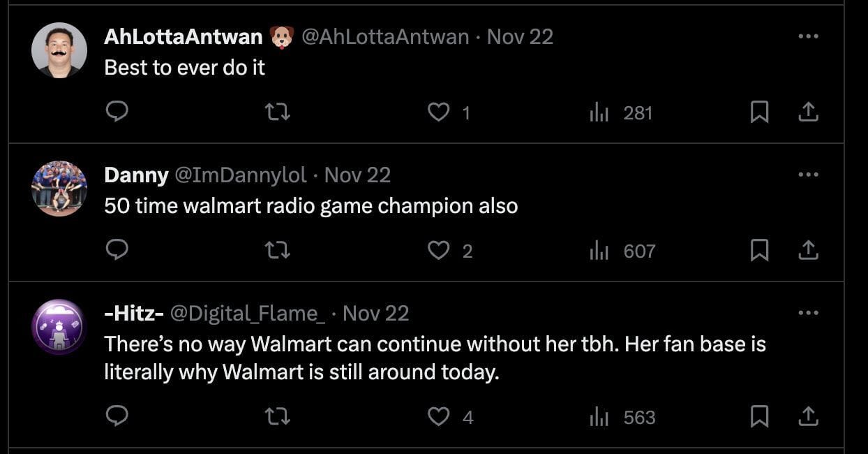868x454 pixels.
Task: Open -Hitz- purple profile avatar
Action: tap(59, 327)
